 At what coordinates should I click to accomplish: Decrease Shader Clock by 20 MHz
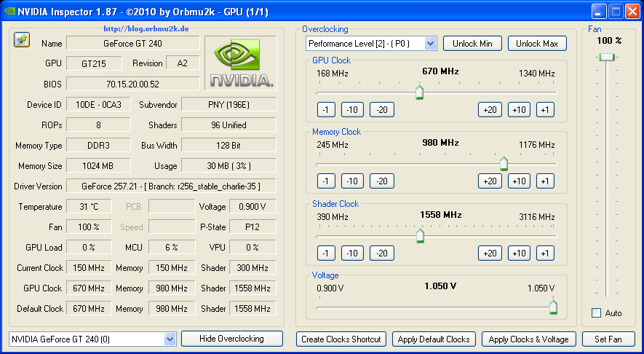click(x=382, y=253)
